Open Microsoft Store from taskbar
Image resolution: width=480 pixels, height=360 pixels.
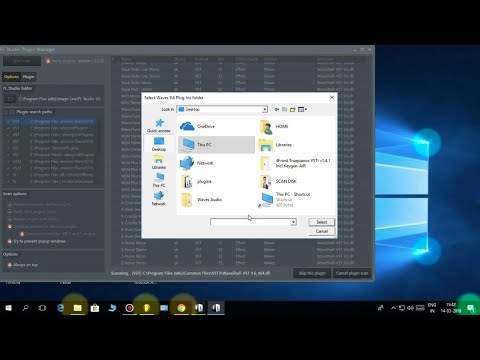95,308
